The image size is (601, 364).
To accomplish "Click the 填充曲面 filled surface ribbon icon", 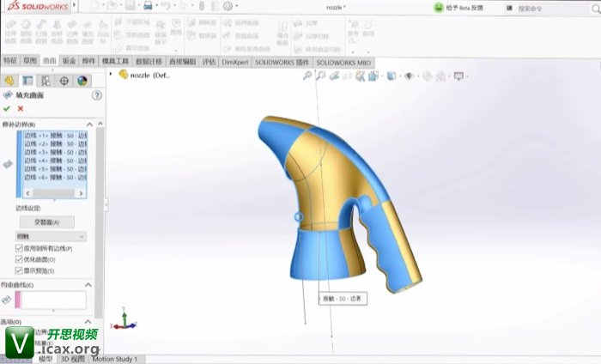I will click(87, 32).
